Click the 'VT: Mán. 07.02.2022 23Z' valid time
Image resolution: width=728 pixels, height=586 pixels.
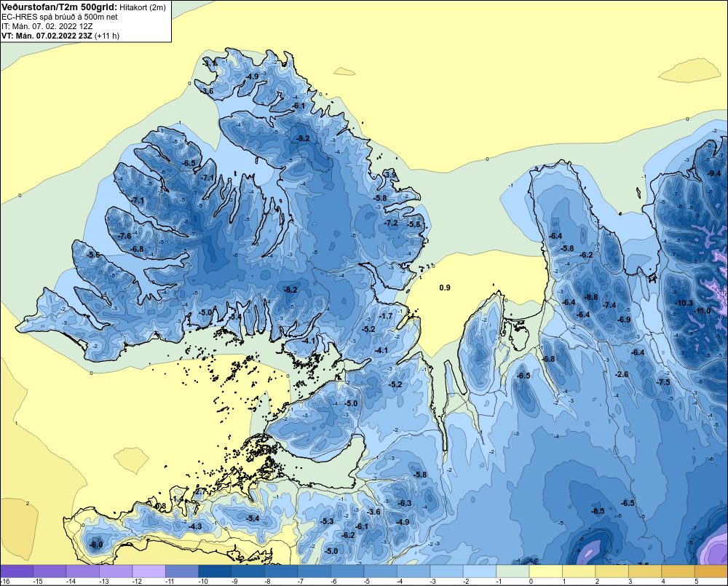click(47, 36)
